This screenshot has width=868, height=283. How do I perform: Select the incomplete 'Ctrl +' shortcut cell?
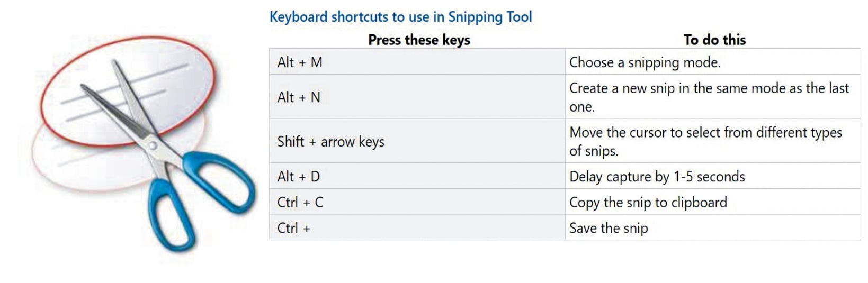[294, 229]
